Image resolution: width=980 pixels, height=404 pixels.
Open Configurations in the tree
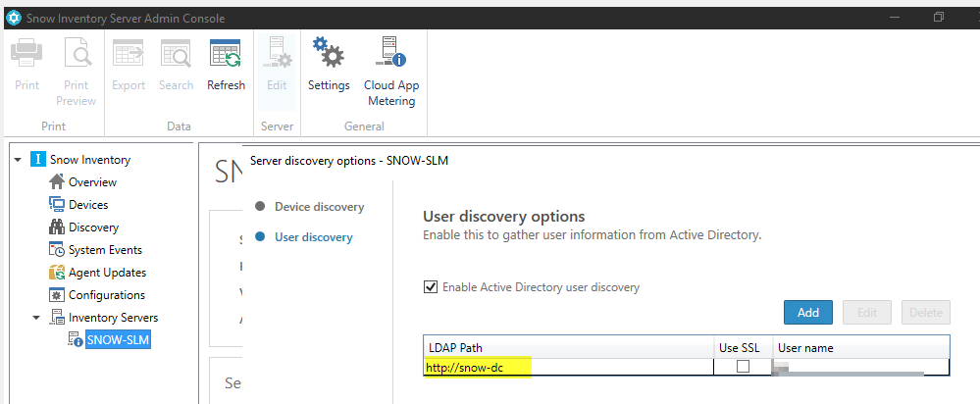click(x=106, y=295)
